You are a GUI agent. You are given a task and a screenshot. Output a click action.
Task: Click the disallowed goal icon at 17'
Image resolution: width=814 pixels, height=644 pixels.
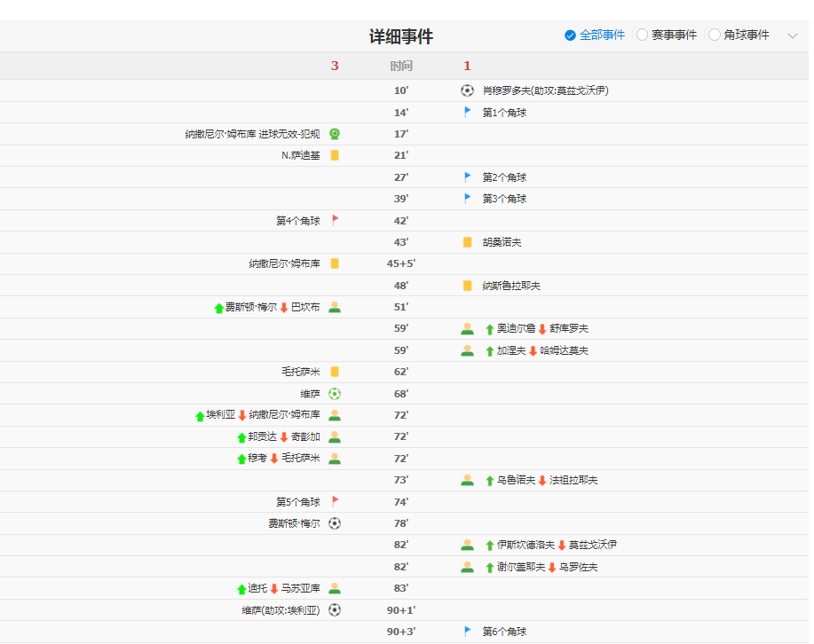(x=335, y=134)
